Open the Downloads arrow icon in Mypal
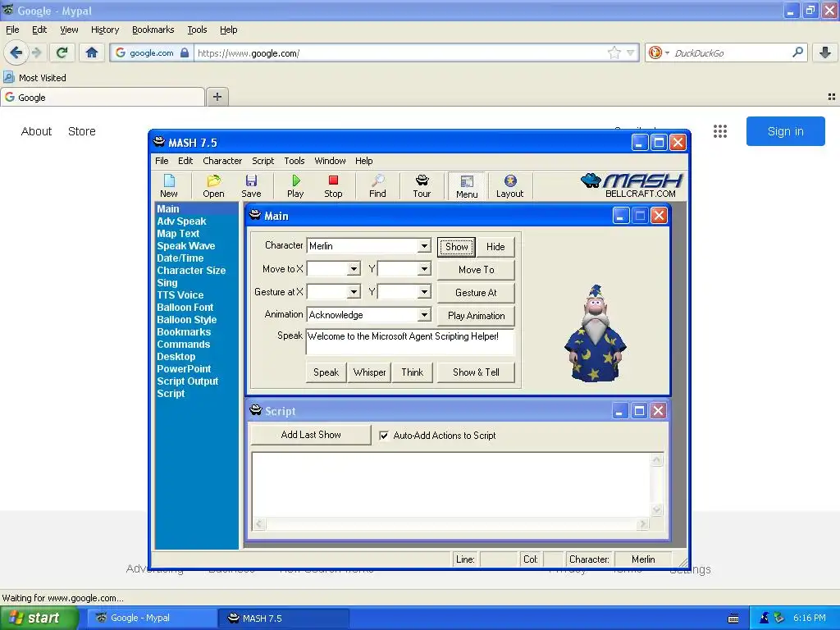 [x=825, y=52]
